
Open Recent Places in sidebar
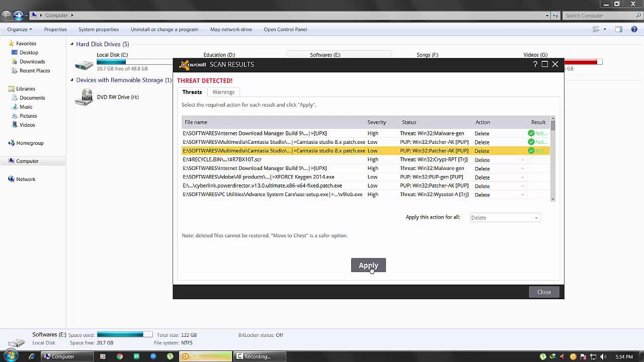click(35, 70)
